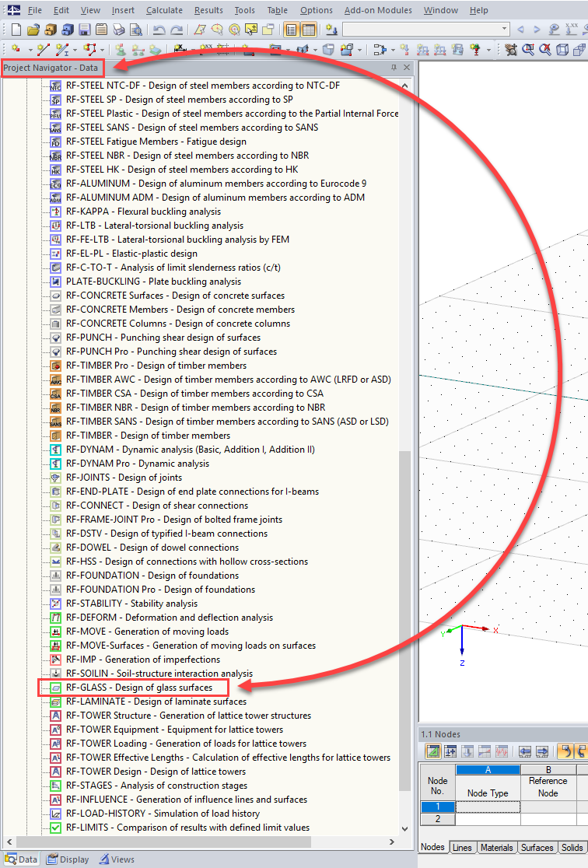Click the RF-TOWER Design module icon
Viewport: 588px width, 868px height.
(x=55, y=772)
